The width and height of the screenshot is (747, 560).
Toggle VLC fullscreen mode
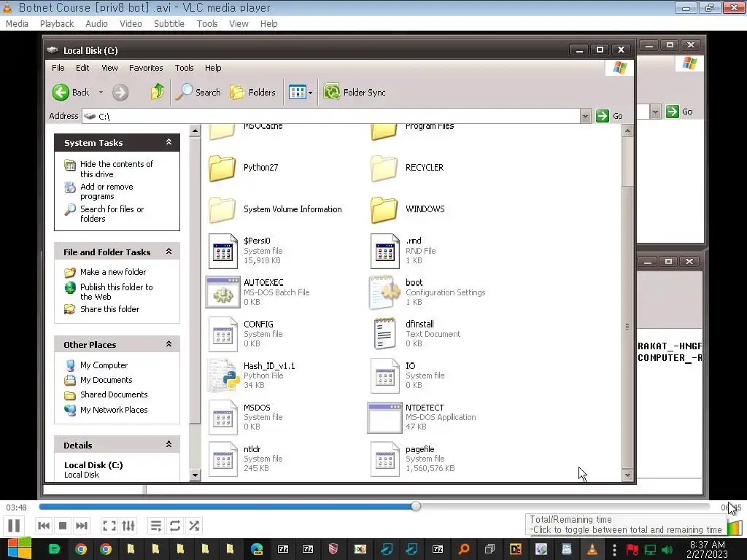click(x=109, y=526)
